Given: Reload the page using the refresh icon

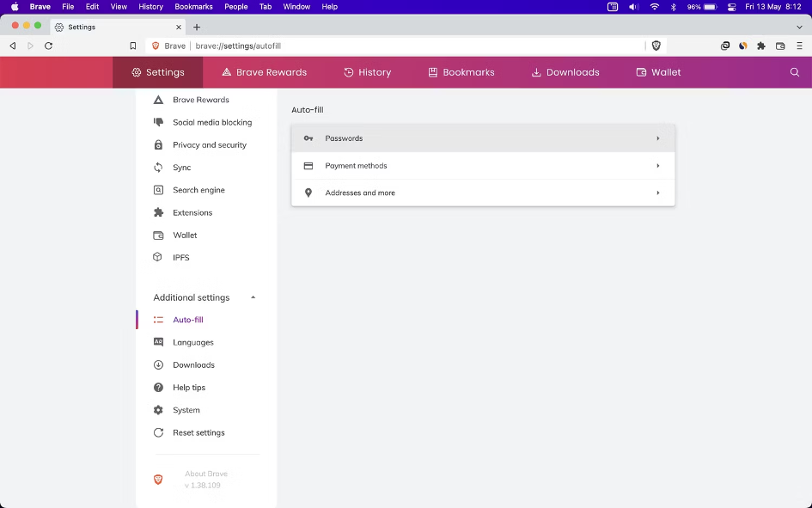Looking at the screenshot, I should (x=48, y=46).
